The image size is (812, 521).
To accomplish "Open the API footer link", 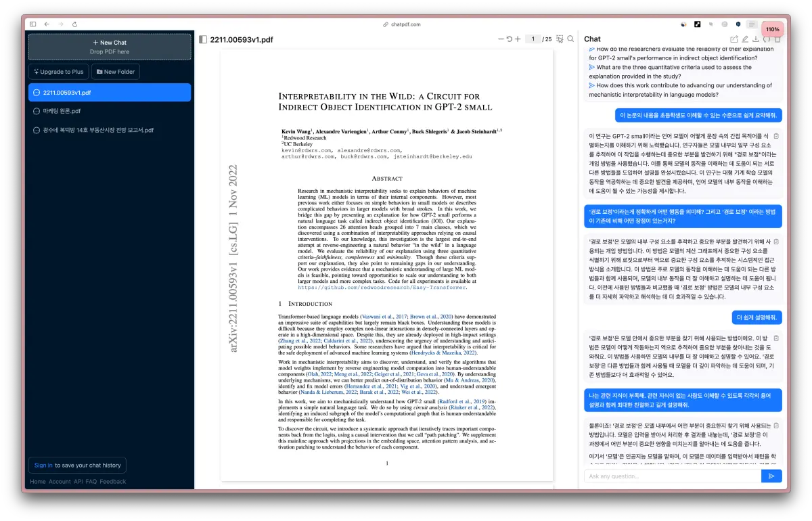I will pyautogui.click(x=78, y=482).
